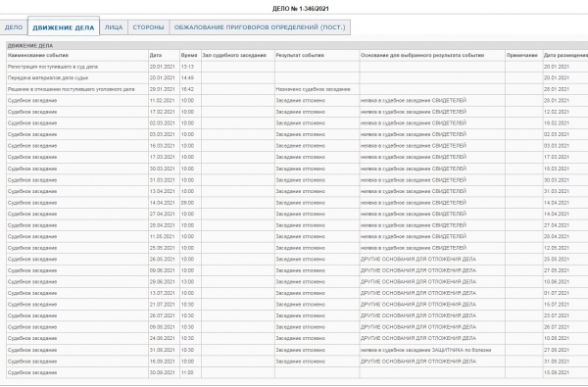Click the placement date 12.02.2021
Viewport: 588px width, 387px height.
(557, 112)
